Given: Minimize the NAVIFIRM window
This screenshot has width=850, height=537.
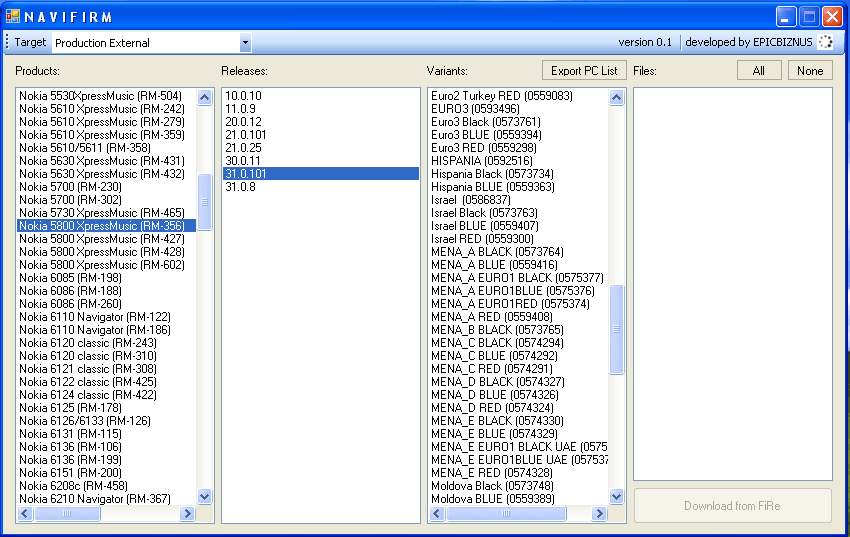Looking at the screenshot, I should click(x=785, y=16).
